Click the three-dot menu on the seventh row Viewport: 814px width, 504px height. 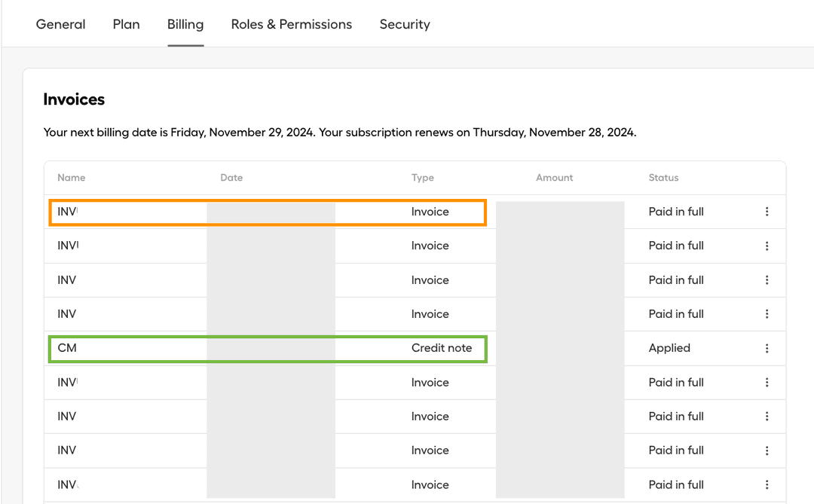click(x=767, y=417)
